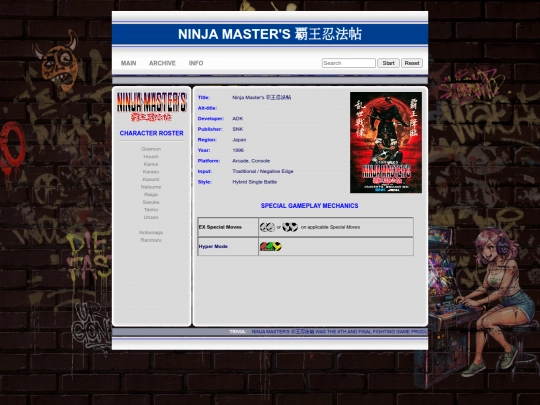
Task: Select Karasu from the character roster
Action: (x=151, y=172)
